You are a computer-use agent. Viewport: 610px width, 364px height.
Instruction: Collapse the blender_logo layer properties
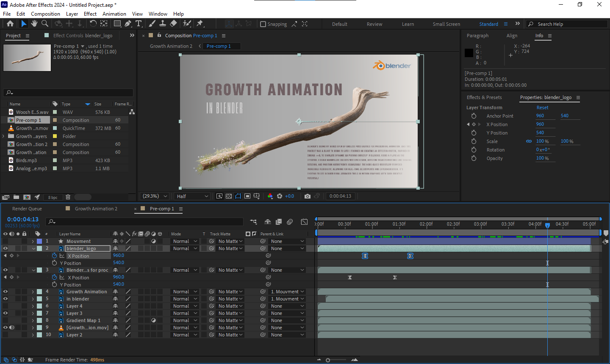(33, 248)
